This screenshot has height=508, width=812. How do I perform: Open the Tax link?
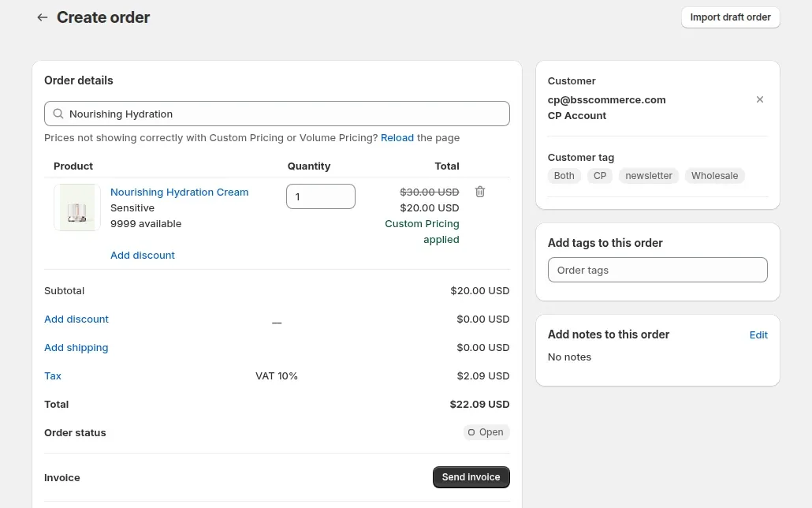click(52, 375)
